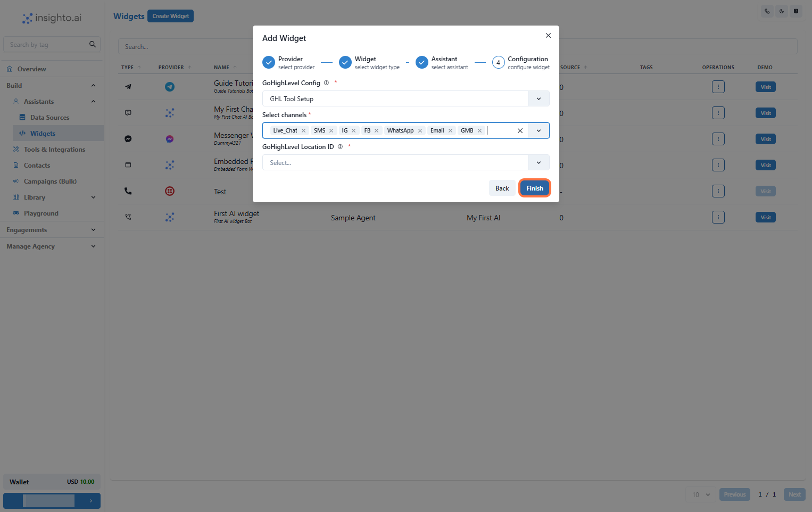Open Data Sources
The width and height of the screenshot is (812, 512).
[x=49, y=117]
